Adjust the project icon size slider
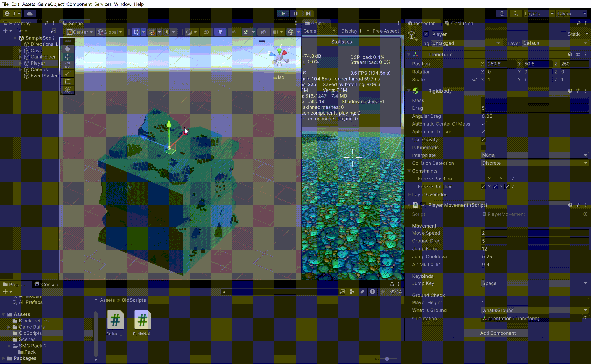Image resolution: width=591 pixels, height=364 pixels. point(387,359)
